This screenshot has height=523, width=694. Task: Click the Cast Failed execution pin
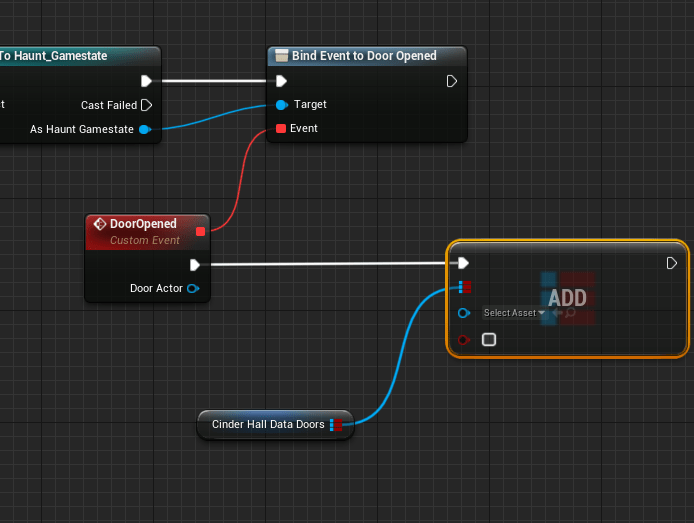(146, 105)
